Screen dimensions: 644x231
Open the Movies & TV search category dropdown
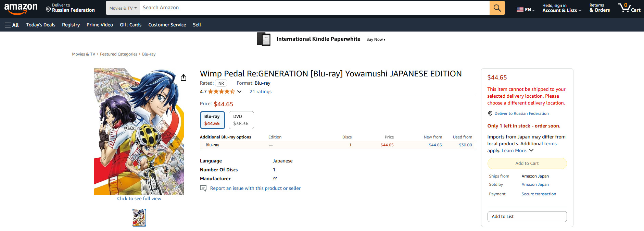pyautogui.click(x=123, y=8)
